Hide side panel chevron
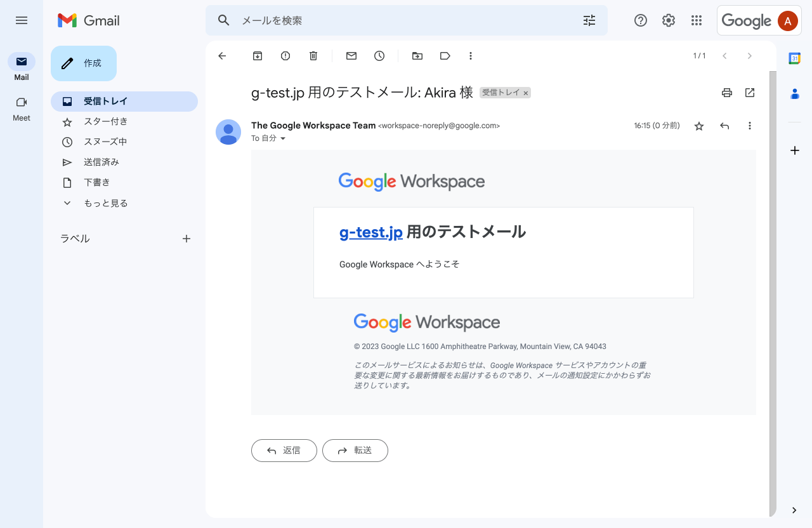Image resolution: width=812 pixels, height=528 pixels. coord(794,510)
